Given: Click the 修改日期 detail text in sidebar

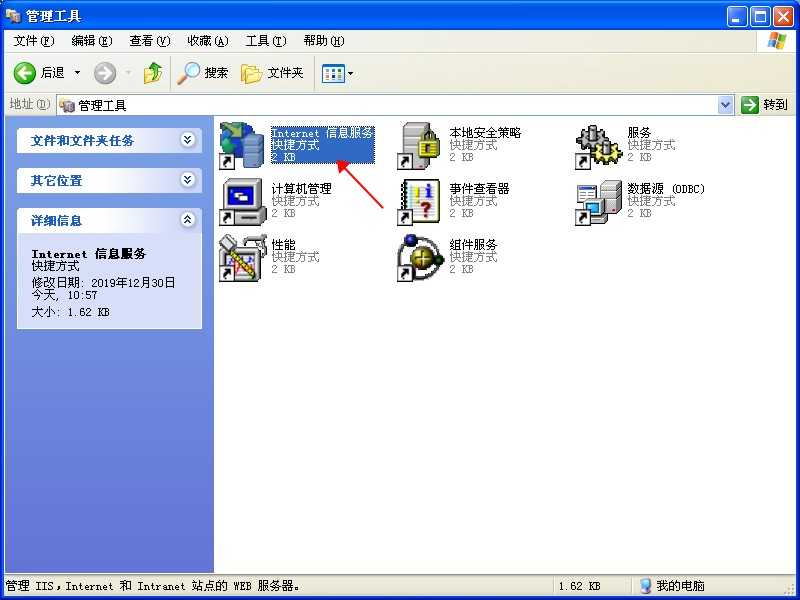Looking at the screenshot, I should pyautogui.click(x=104, y=288).
